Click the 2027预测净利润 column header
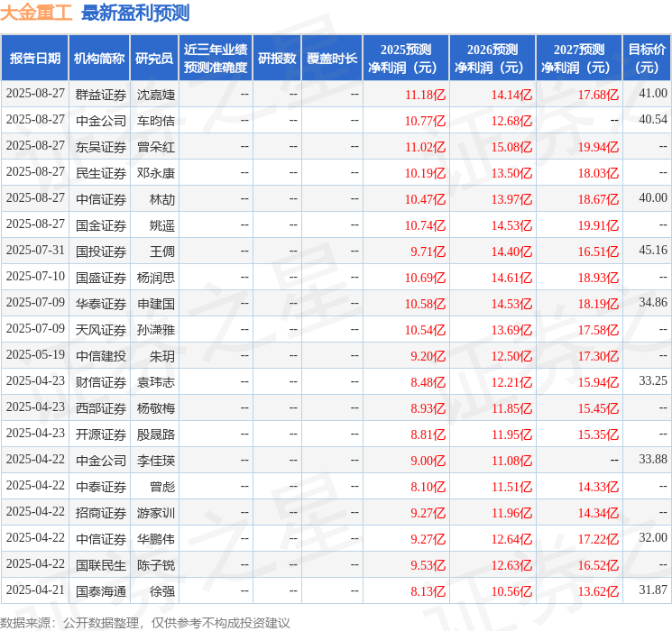 pyautogui.click(x=579, y=59)
